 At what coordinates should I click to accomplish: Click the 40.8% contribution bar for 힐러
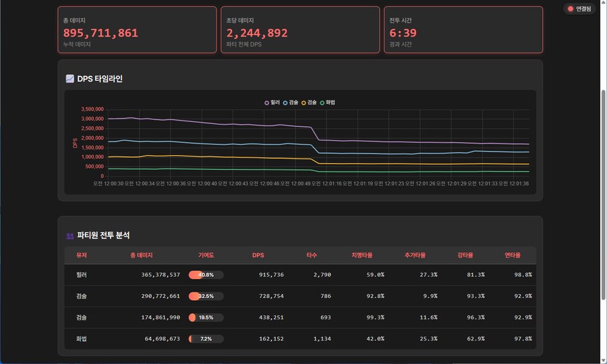coord(206,275)
